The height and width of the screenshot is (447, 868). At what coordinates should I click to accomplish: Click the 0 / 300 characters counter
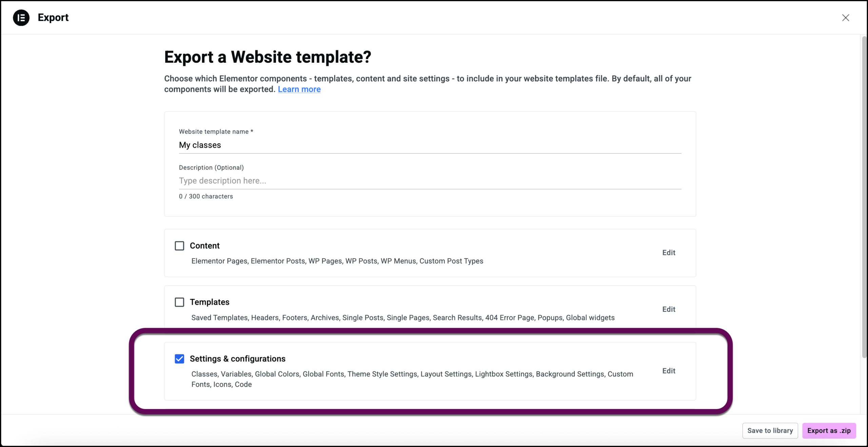[x=206, y=196]
